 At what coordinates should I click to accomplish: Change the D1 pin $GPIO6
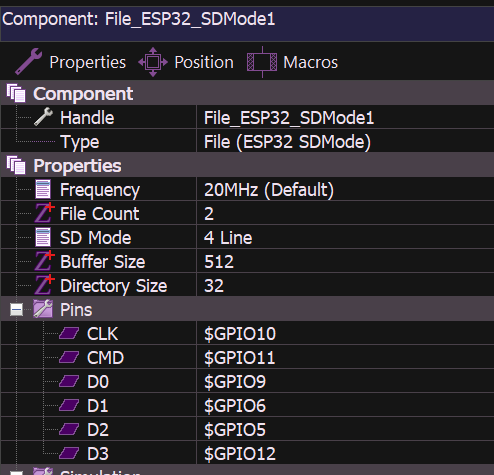[345, 405]
